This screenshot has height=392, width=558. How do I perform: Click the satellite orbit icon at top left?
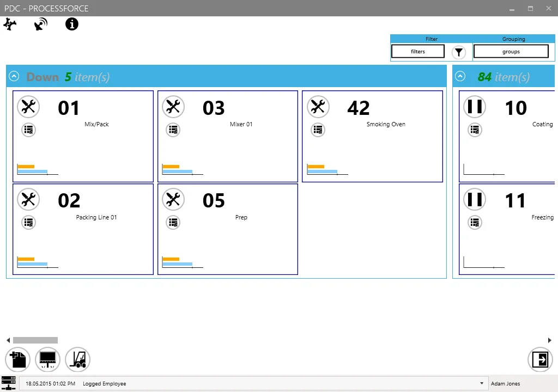tap(10, 24)
